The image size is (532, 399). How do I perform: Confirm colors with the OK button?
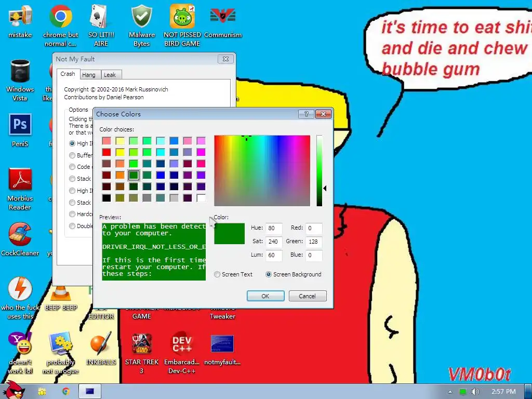(265, 296)
